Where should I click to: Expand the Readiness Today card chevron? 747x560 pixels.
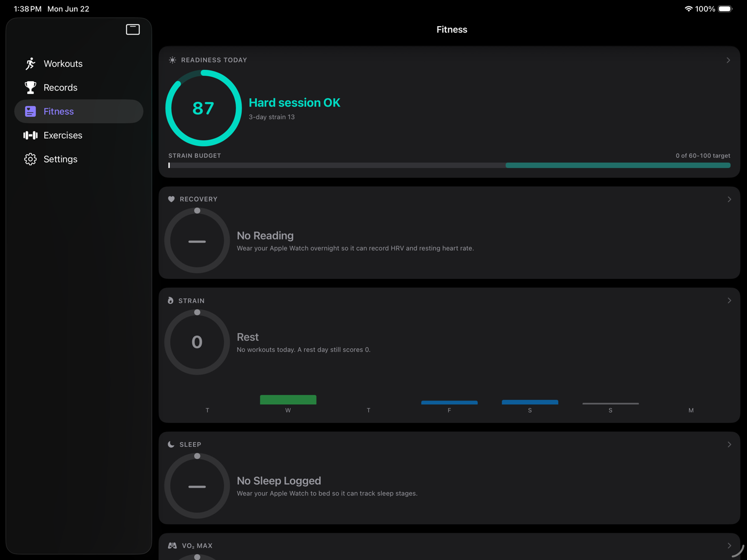(728, 60)
